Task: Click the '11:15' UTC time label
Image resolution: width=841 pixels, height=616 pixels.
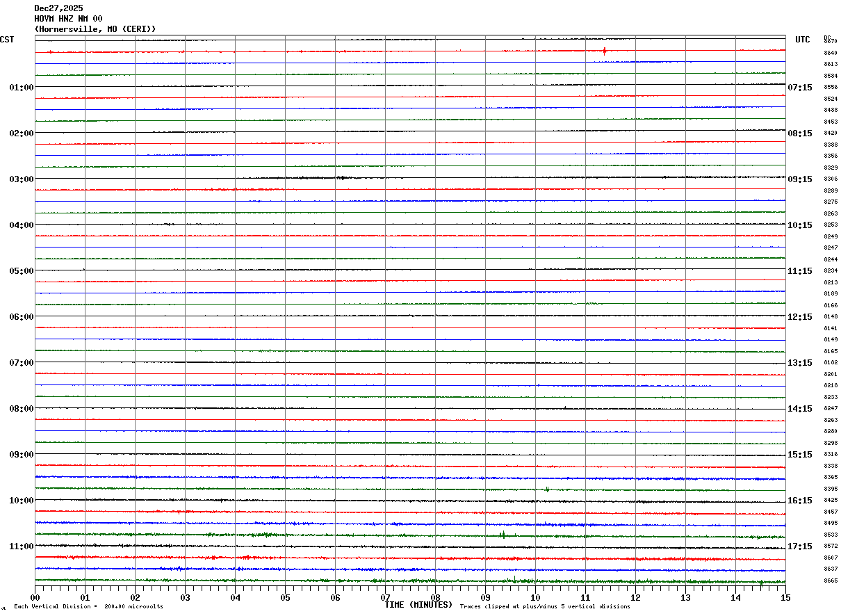Action: pos(800,271)
